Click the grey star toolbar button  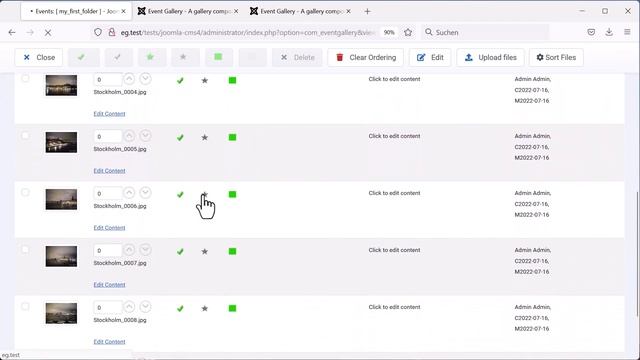click(185, 58)
